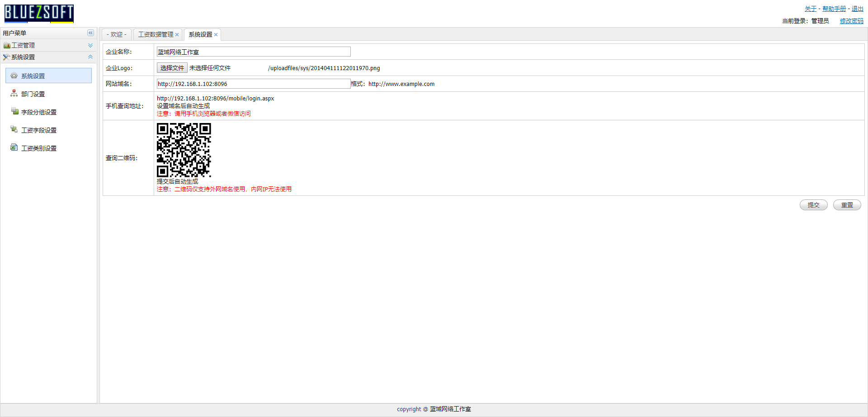Click the gear icon beside 系统设置
This screenshot has width=868, height=417.
click(14, 76)
